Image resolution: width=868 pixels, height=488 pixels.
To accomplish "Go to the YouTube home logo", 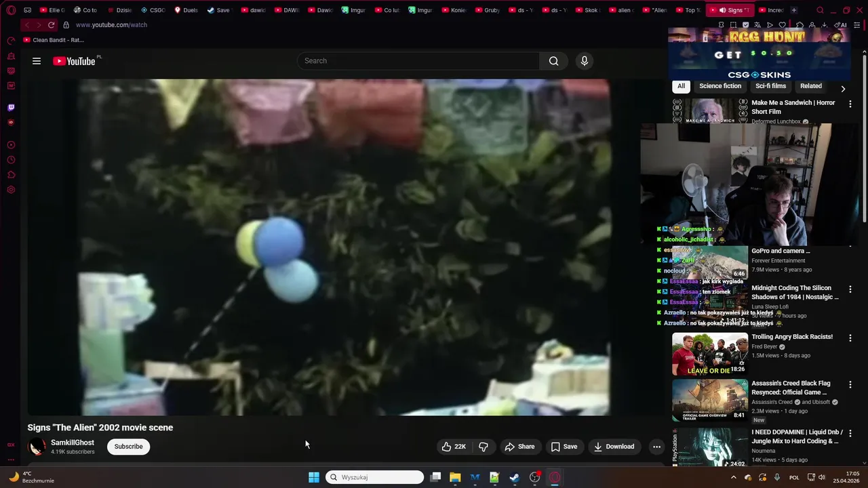I will pyautogui.click(x=75, y=61).
